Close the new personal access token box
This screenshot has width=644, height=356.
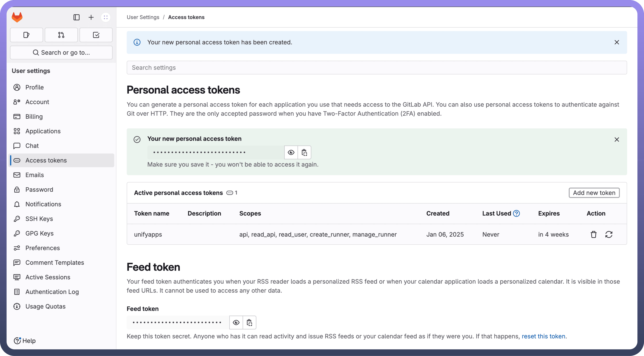tap(617, 139)
